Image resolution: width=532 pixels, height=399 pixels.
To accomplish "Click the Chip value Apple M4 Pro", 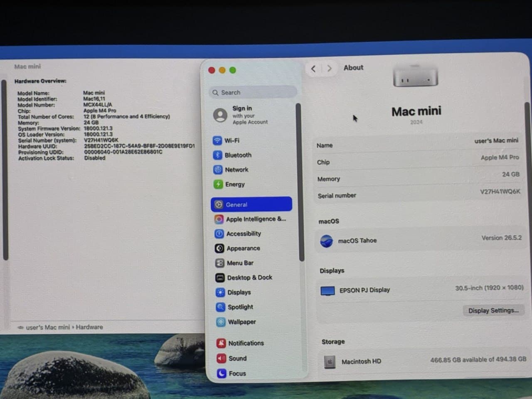I will (500, 158).
